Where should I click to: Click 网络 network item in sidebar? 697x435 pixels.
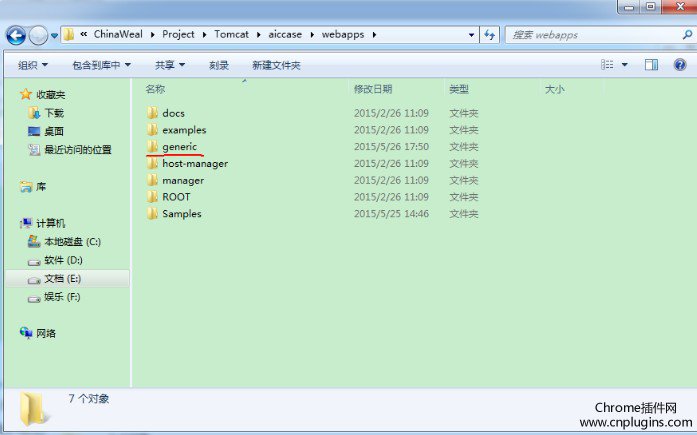point(46,333)
